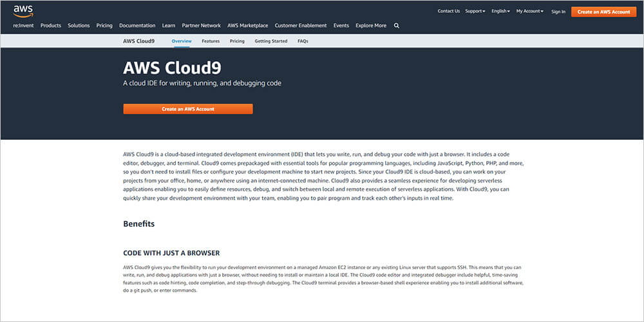Open the Explore More menu
644x322 pixels.
[x=371, y=26]
